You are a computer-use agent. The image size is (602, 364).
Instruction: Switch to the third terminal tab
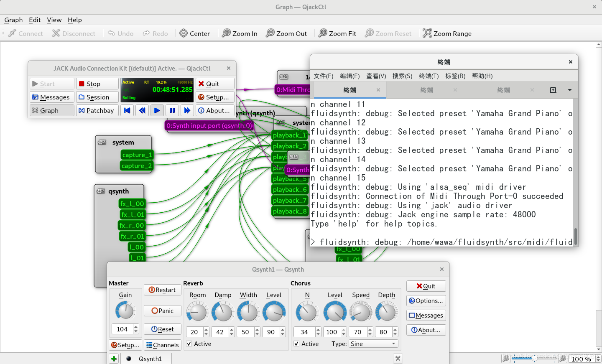coord(503,90)
